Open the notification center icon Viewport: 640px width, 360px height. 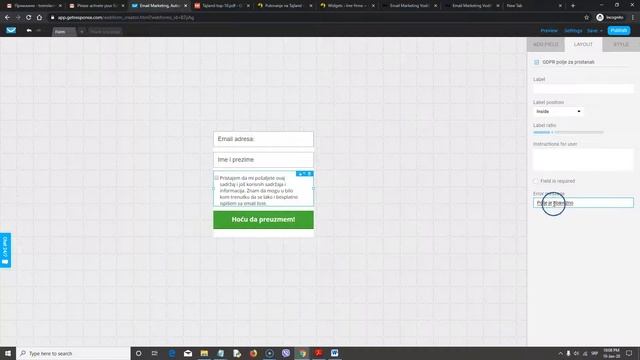pyautogui.click(x=629, y=353)
